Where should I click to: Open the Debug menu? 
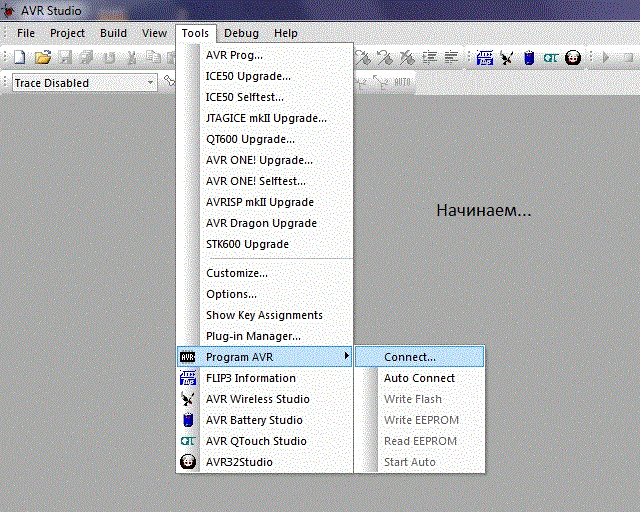click(241, 33)
